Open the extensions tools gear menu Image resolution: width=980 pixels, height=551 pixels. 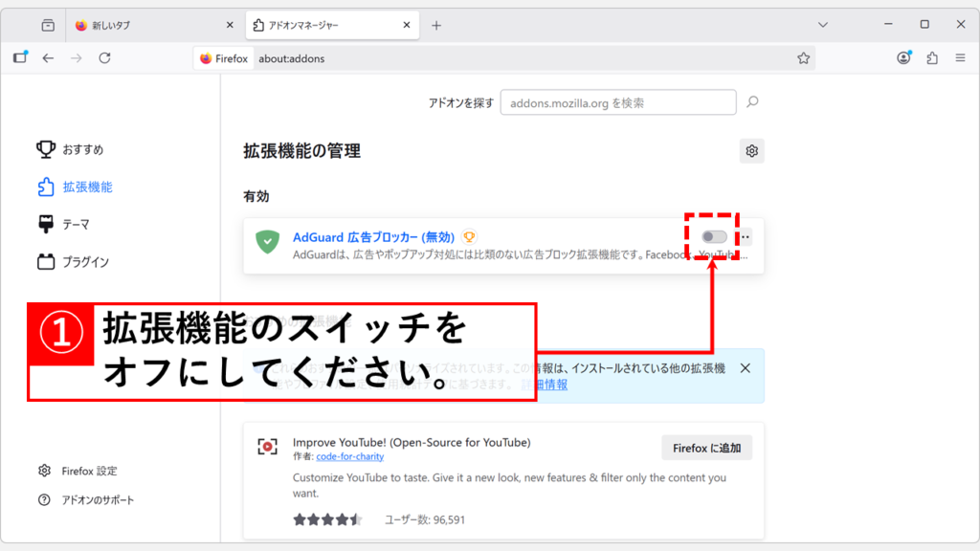point(752,150)
